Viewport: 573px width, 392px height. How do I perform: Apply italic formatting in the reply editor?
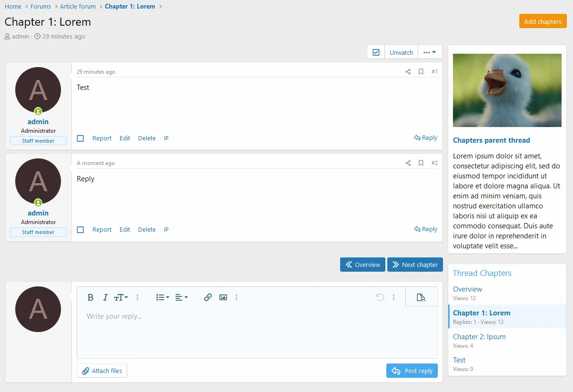[x=105, y=297]
